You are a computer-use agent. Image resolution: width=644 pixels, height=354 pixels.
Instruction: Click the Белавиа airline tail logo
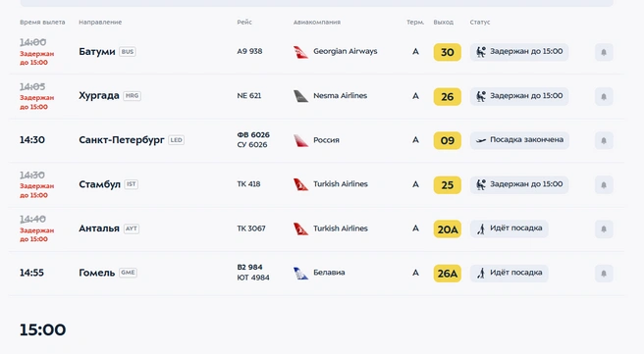tap(300, 274)
